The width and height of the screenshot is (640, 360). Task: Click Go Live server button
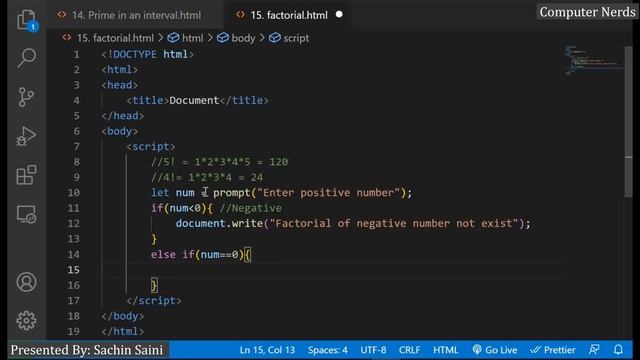[495, 350]
